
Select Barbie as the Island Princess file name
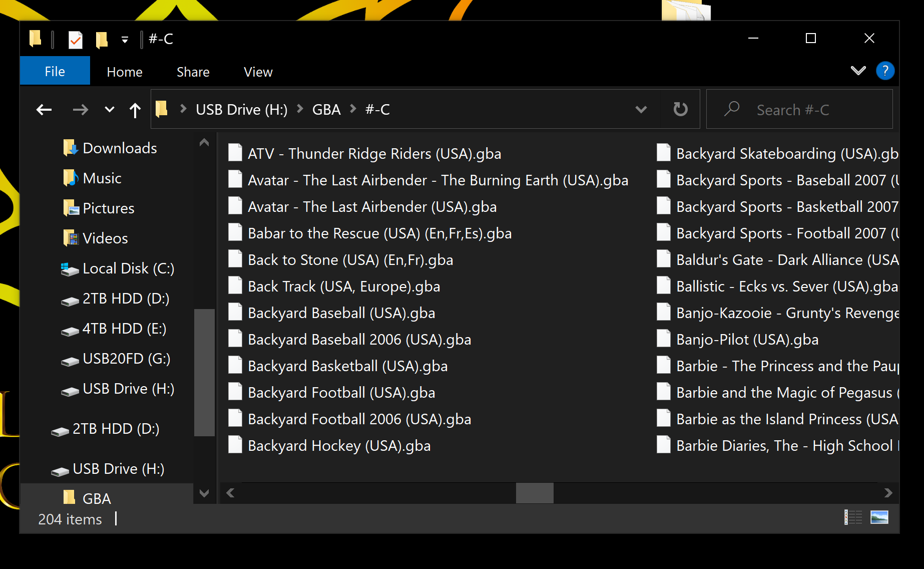click(787, 419)
